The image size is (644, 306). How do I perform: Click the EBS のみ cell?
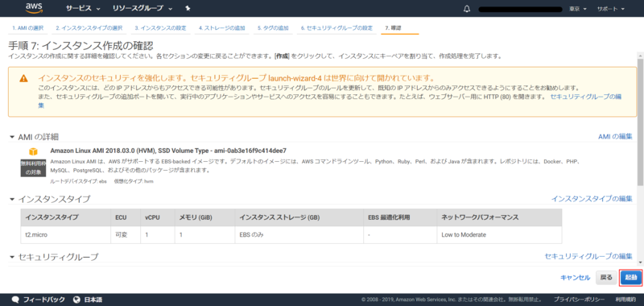click(299, 235)
